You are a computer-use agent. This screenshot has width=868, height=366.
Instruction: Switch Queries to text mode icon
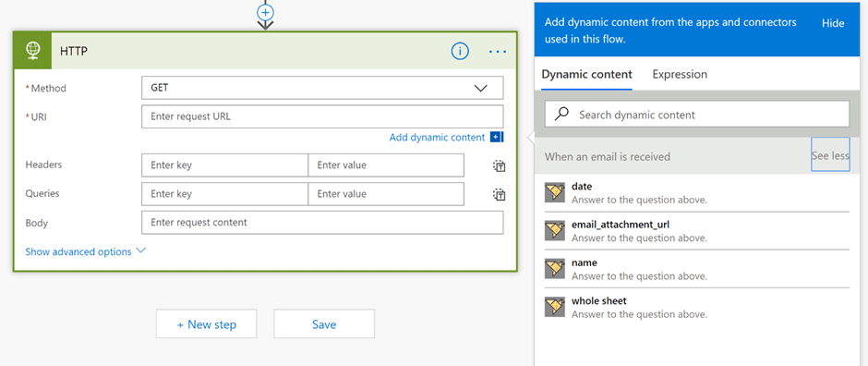tap(500, 194)
